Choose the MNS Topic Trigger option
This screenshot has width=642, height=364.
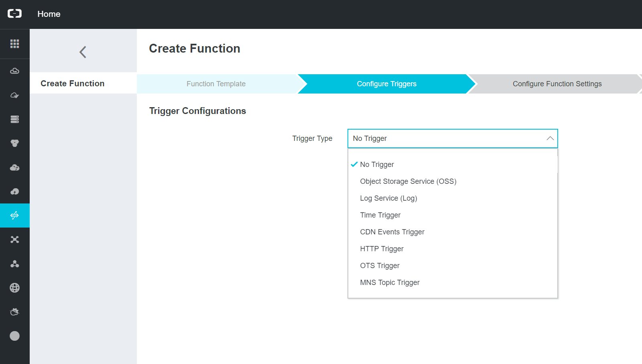pos(453,283)
